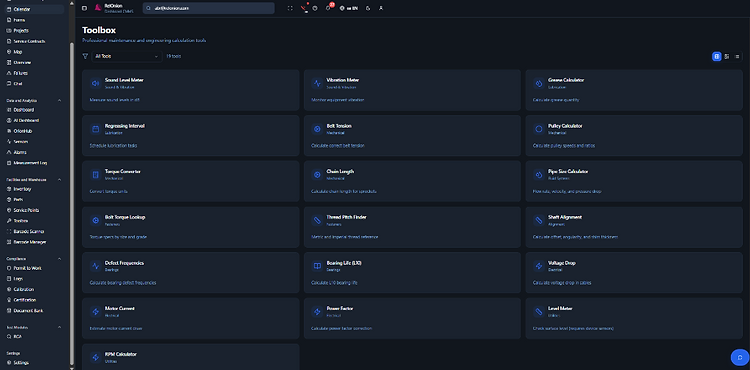Open the All Tools category dropdown
The height and width of the screenshot is (370, 750).
pos(127,56)
